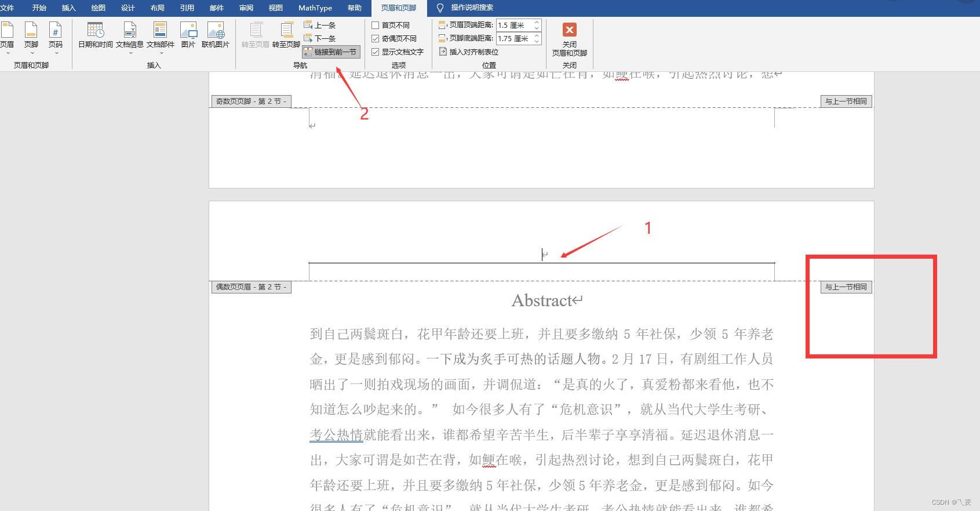
Task: Open the 文件 File tab
Action: (x=7, y=8)
